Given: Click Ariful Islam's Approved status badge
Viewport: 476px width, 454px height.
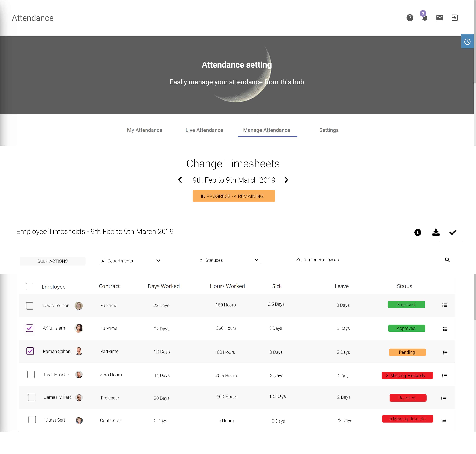Looking at the screenshot, I should point(406,328).
